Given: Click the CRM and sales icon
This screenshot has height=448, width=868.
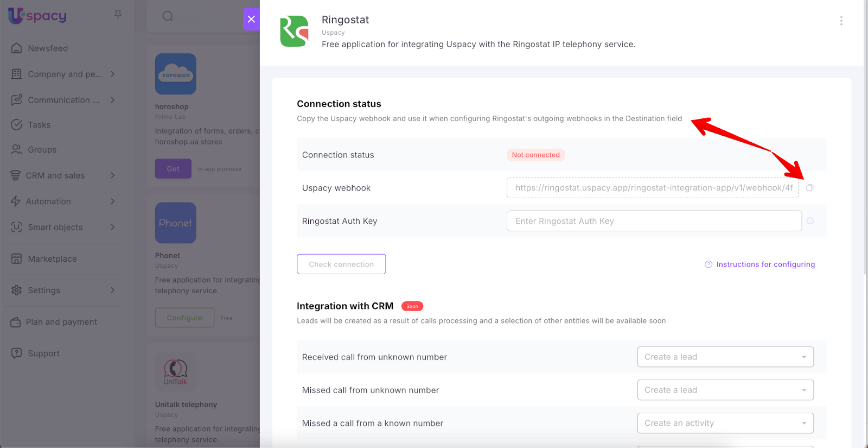Looking at the screenshot, I should (x=16, y=175).
